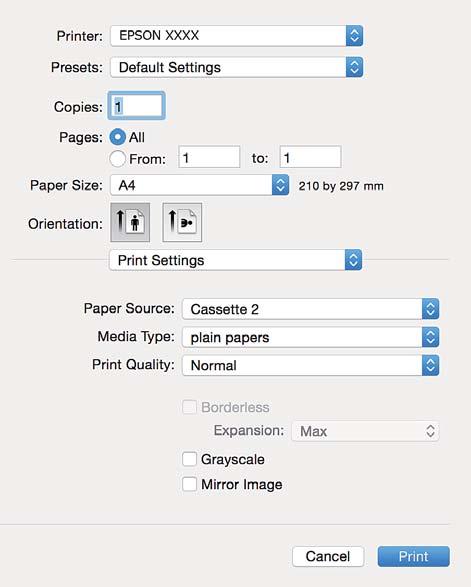The image size is (471, 587).
Task: Open the Expansion Max dropdown
Action: 365,431
